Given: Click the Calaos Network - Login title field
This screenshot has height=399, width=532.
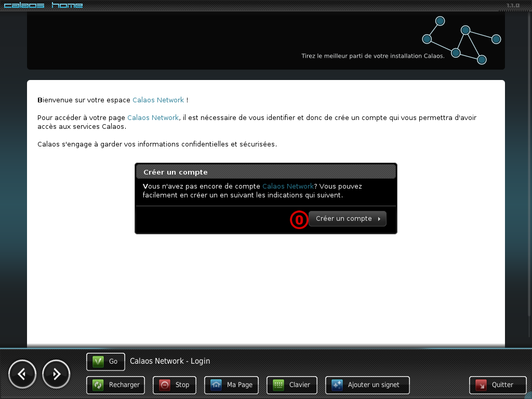Looking at the screenshot, I should pos(170,362).
